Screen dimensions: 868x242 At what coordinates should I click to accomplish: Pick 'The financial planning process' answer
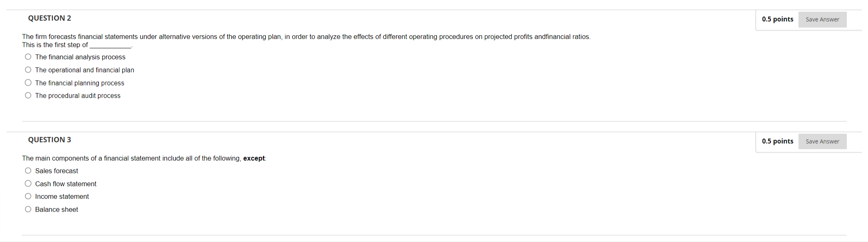point(28,82)
